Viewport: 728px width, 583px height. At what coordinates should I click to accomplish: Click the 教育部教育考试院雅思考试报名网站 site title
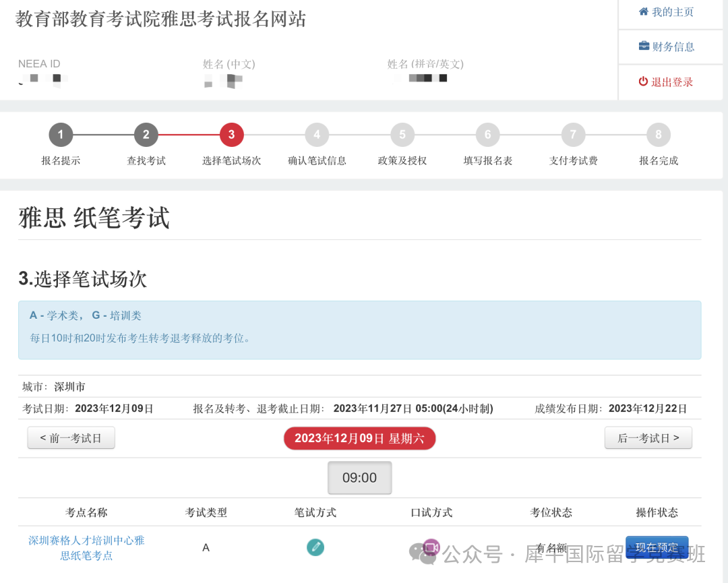160,19
